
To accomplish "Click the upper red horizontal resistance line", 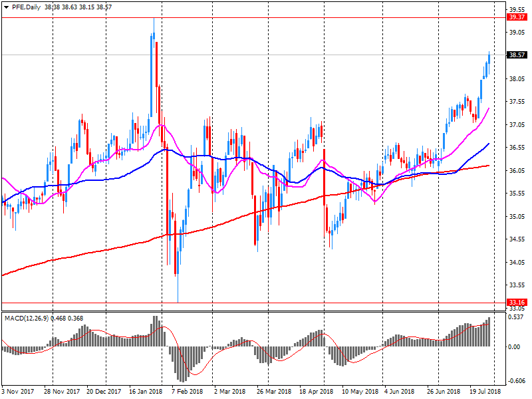I will click(266, 17).
